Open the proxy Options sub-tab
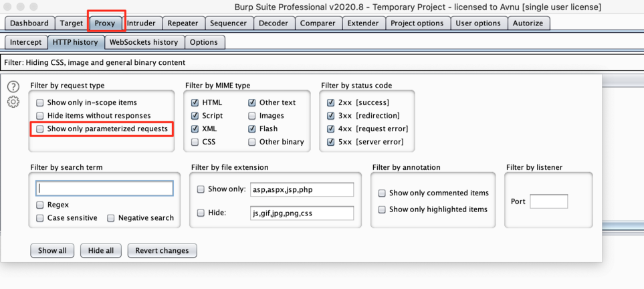The width and height of the screenshot is (644, 289). (x=204, y=42)
